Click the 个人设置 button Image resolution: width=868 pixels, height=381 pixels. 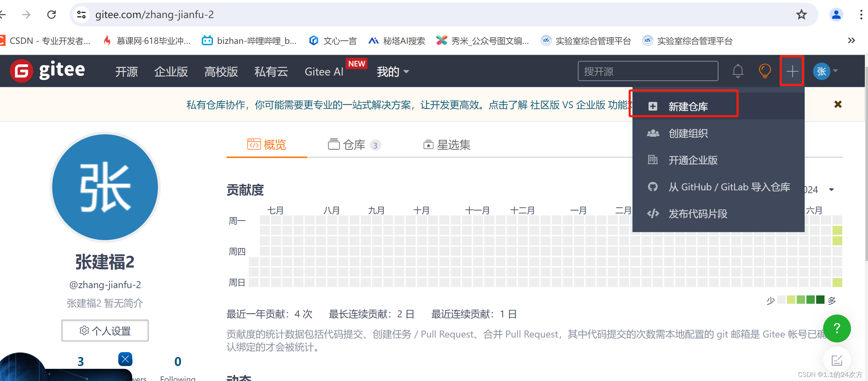point(105,331)
